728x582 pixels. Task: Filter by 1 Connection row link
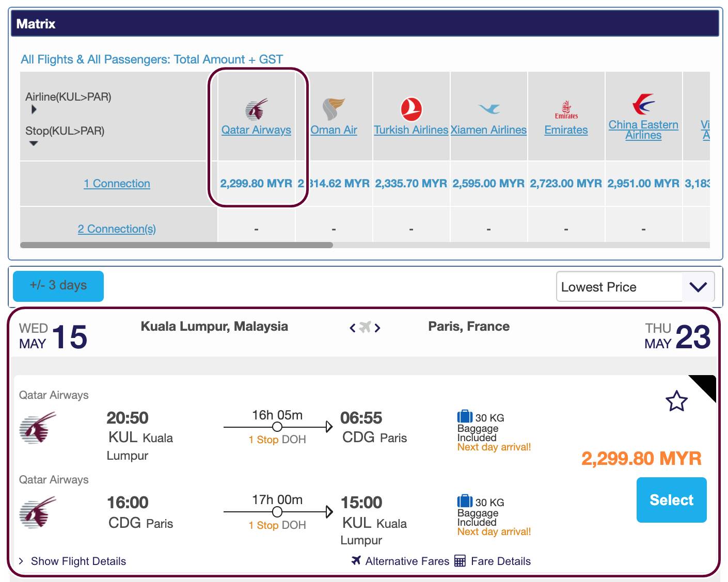(x=117, y=184)
